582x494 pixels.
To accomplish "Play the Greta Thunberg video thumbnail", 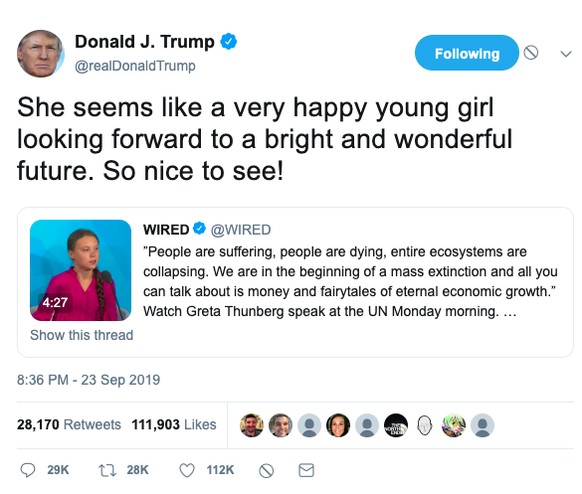I will [x=81, y=270].
